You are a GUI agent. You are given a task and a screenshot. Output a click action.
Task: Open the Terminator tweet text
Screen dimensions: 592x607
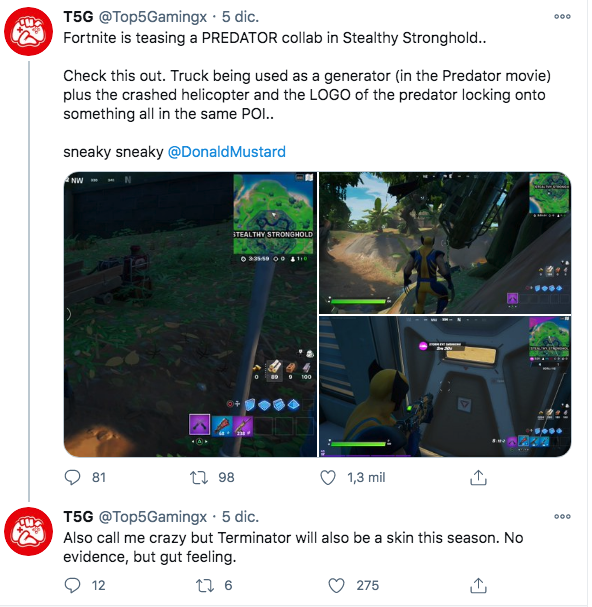(293, 547)
